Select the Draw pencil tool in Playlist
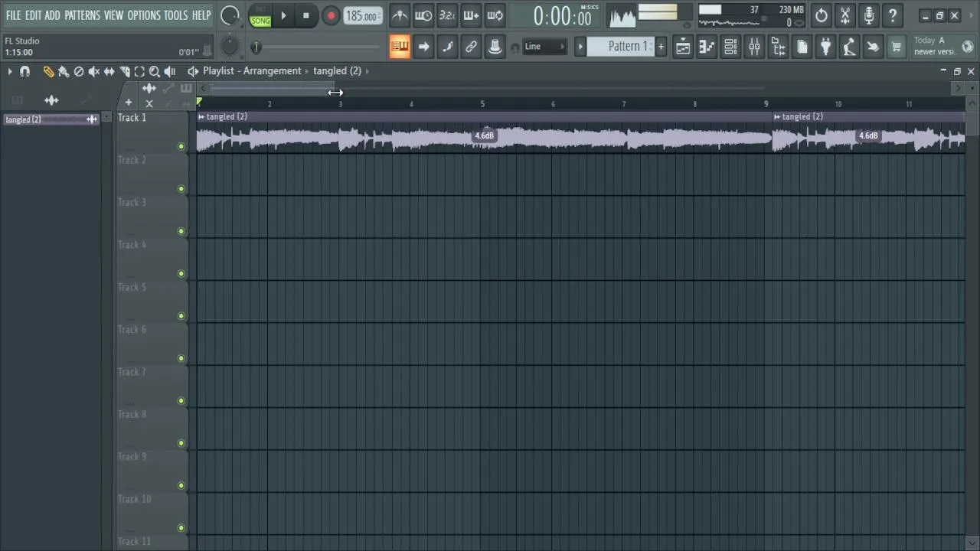The width and height of the screenshot is (980, 551). click(48, 71)
